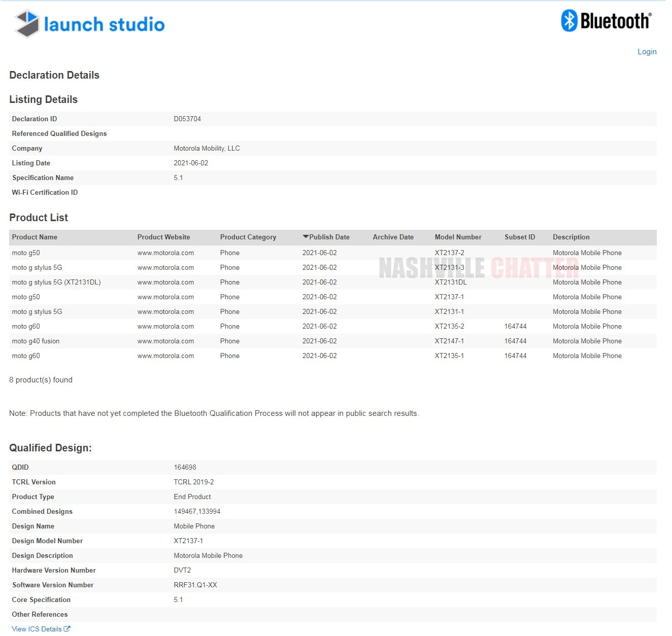
Task: Sort the table by Product Name column
Action: point(35,237)
